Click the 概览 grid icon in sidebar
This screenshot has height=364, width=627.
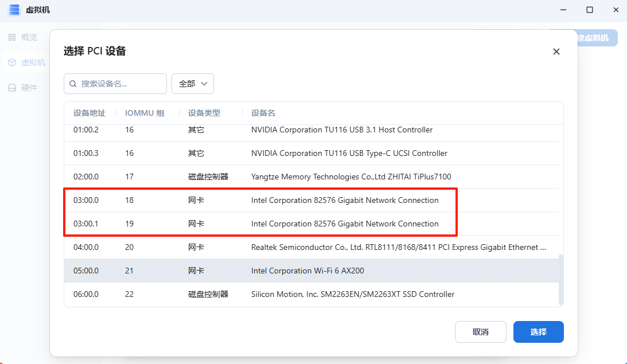pos(12,37)
